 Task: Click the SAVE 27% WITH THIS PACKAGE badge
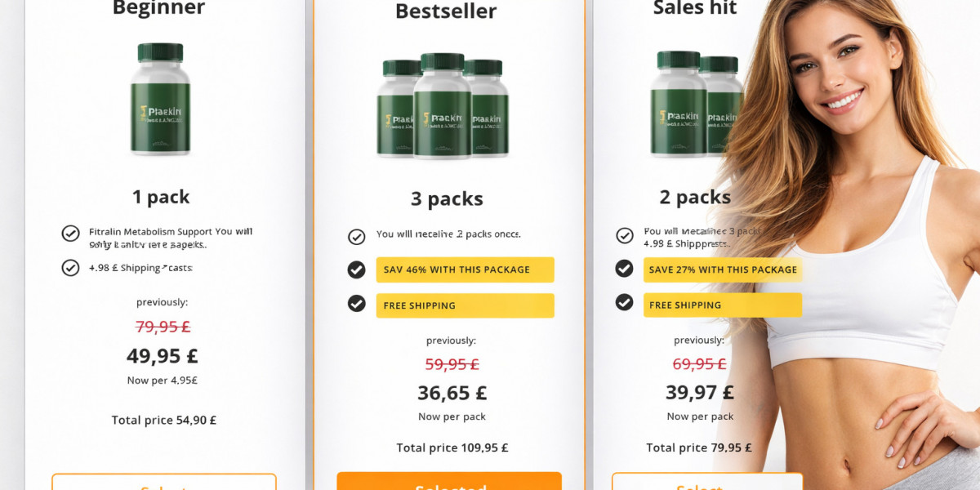(x=722, y=269)
